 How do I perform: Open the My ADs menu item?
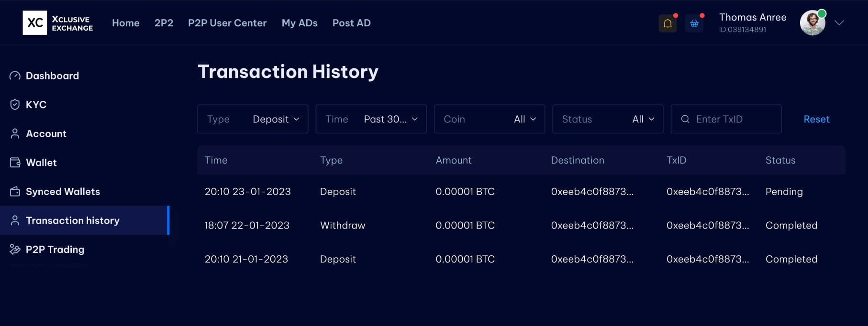pos(300,23)
